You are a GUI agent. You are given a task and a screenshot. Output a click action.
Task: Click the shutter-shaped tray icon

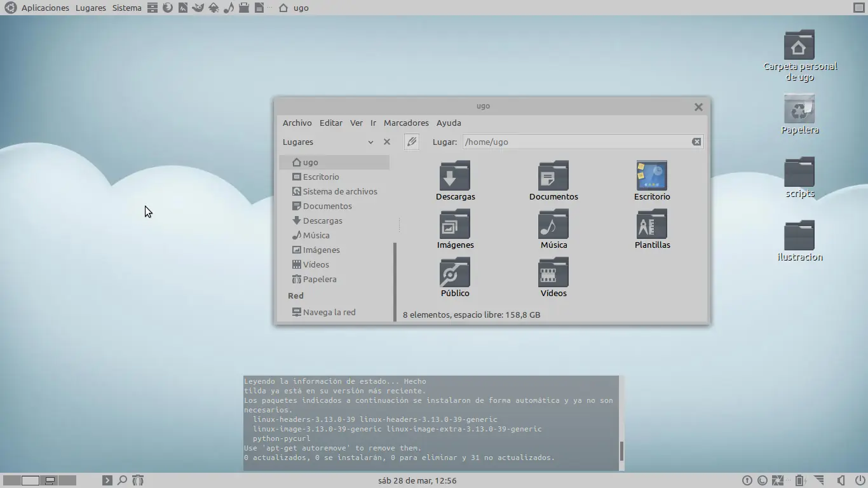778,480
